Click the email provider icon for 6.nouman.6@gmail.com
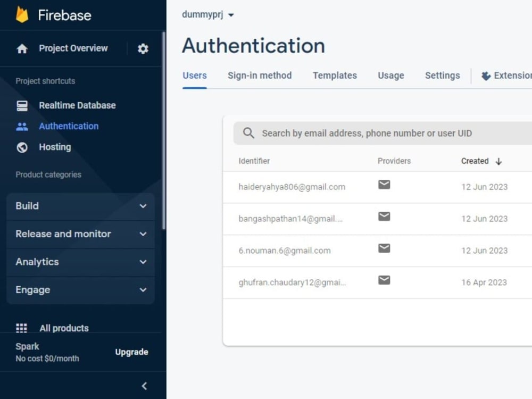The width and height of the screenshot is (532, 399). [x=384, y=248]
